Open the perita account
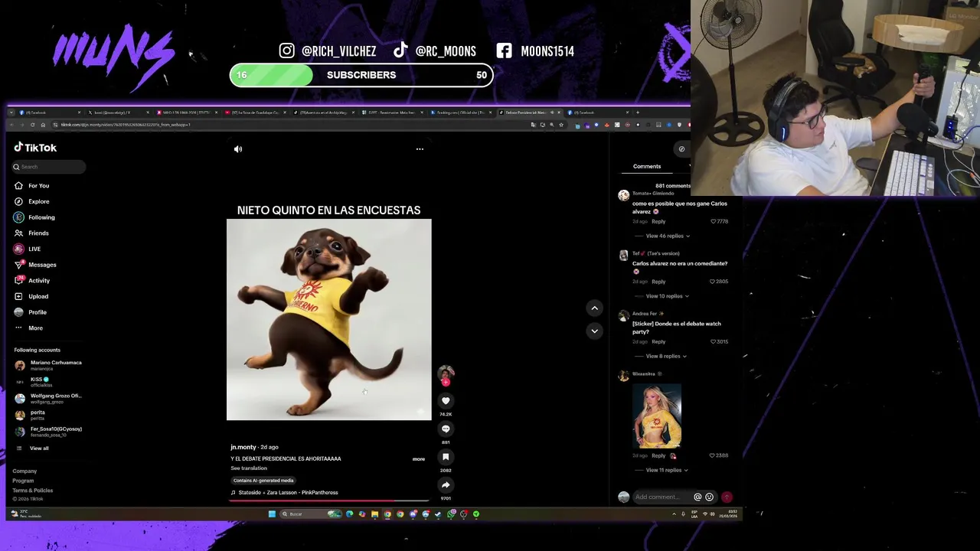The image size is (980, 551). point(31,415)
